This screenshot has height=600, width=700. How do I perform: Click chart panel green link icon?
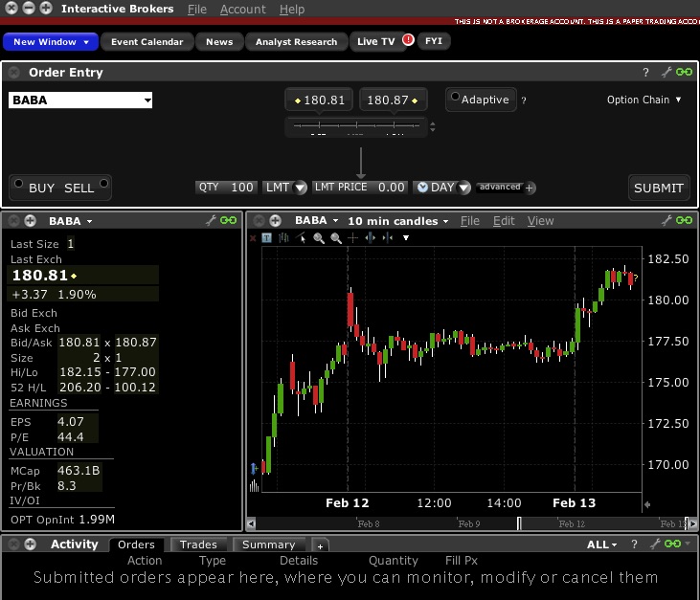tap(684, 220)
